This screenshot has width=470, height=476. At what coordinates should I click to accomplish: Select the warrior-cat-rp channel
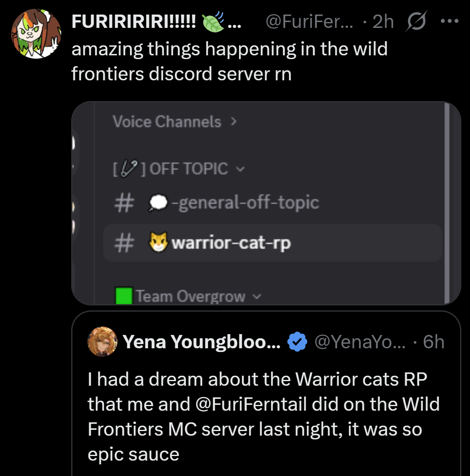[231, 243]
